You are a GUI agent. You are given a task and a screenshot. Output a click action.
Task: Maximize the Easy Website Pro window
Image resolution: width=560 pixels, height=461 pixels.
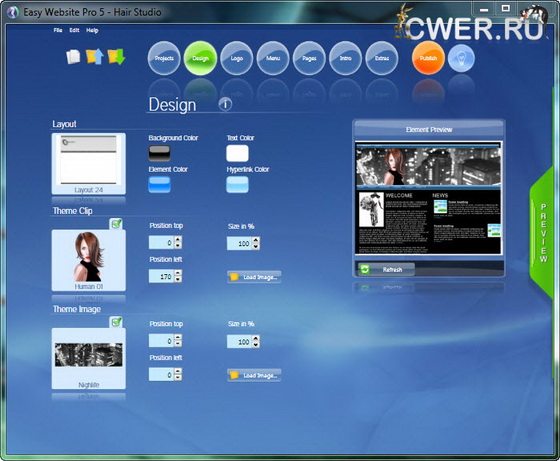505,8
